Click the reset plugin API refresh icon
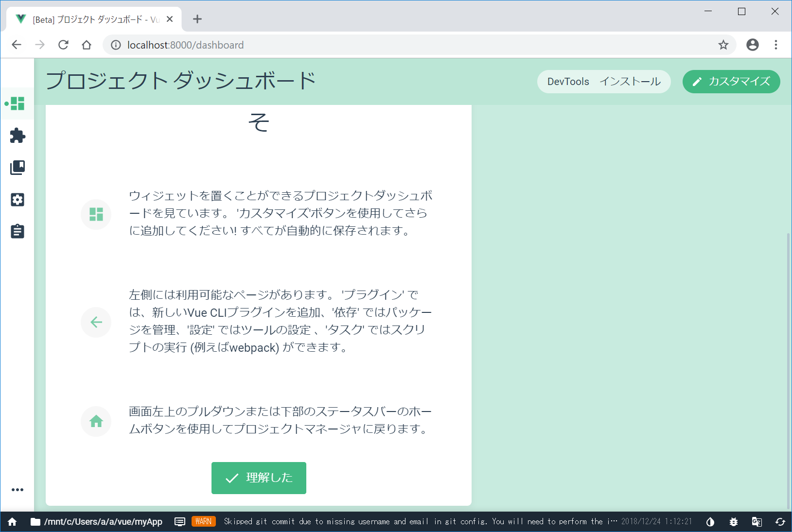The image size is (792, 532). coord(780,522)
